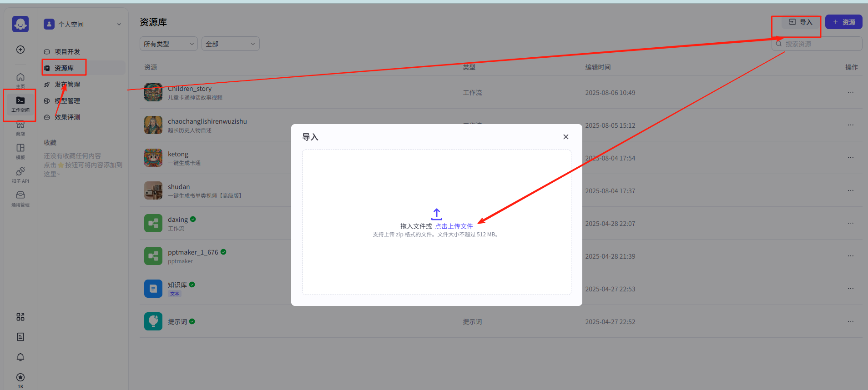
Task: Click the plus create icon in sidebar
Action: [20, 50]
